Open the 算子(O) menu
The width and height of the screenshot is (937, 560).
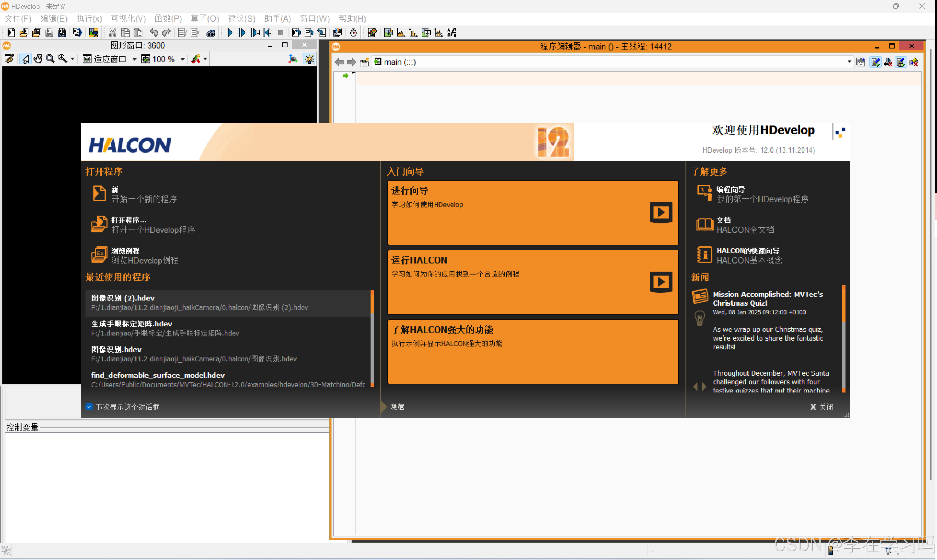pos(204,19)
